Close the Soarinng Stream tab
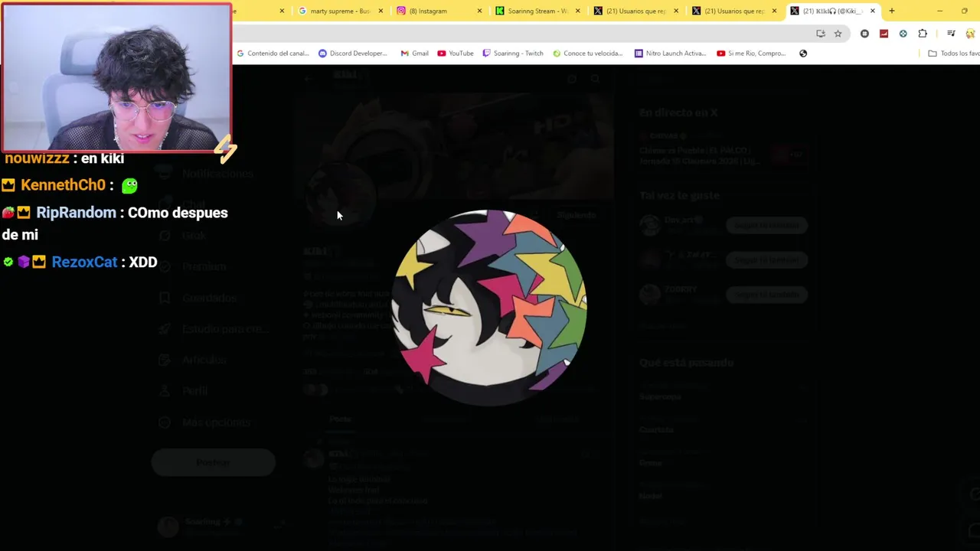 pos(577,11)
